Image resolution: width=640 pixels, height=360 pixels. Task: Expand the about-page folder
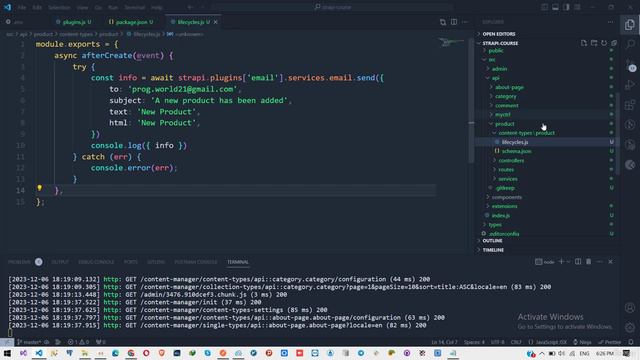click(x=509, y=87)
